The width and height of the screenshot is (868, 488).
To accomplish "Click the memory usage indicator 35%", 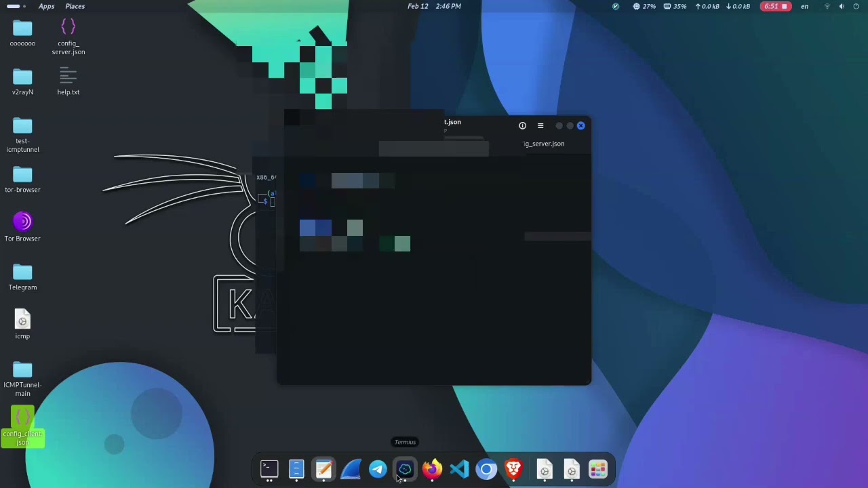I will 675,6.
